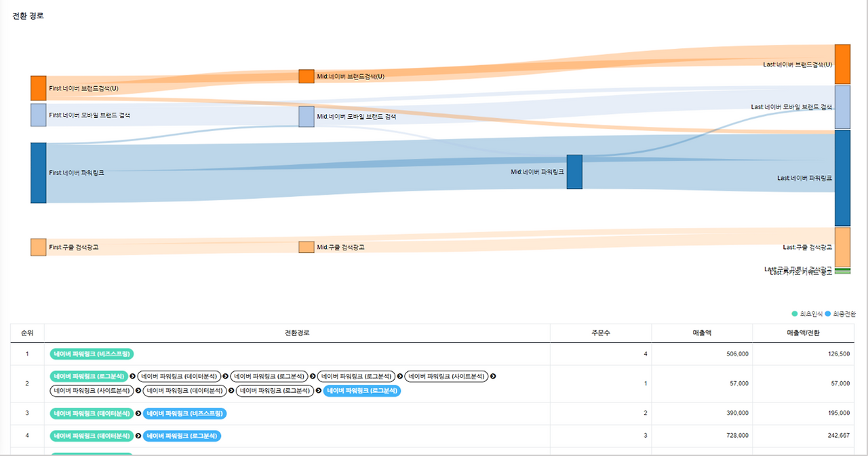868x456 pixels.
Task: Click rank number 2 in 순위 column
Action: (27, 383)
